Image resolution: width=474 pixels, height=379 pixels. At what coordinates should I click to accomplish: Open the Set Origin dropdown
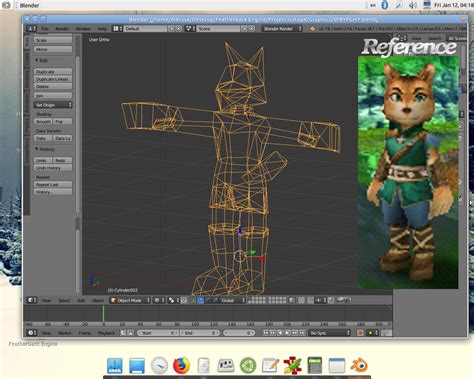coord(53,105)
